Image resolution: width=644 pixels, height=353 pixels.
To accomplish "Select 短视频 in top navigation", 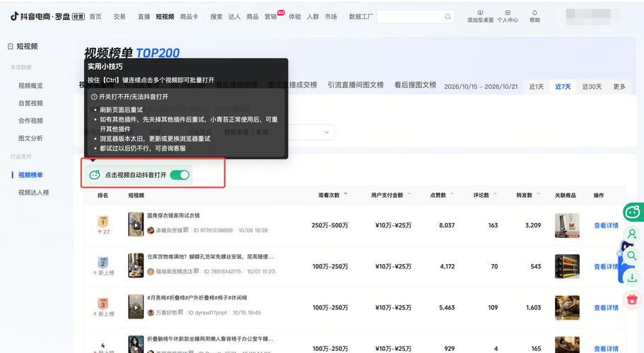I will point(165,16).
